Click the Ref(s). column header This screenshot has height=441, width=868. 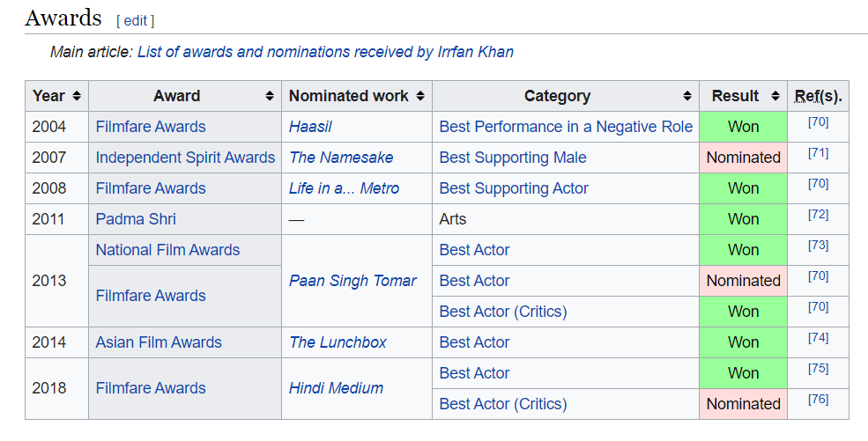pos(818,96)
